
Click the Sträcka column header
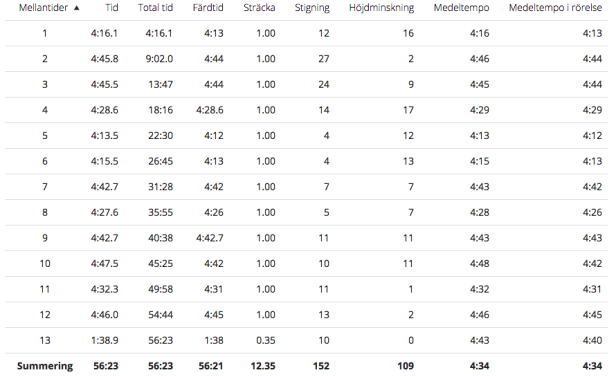[259, 7]
